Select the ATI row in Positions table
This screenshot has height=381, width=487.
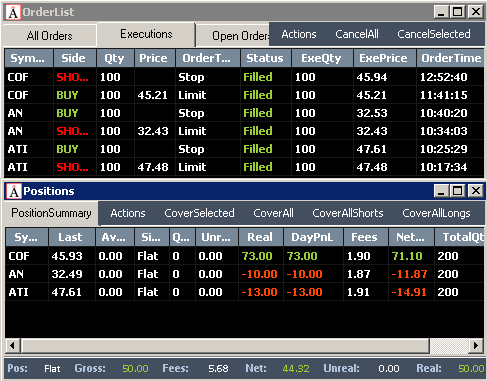coord(245,292)
